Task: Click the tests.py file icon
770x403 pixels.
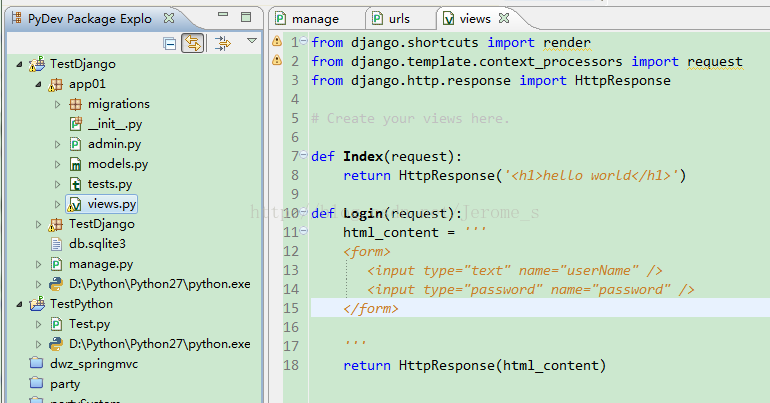Action: (x=75, y=184)
